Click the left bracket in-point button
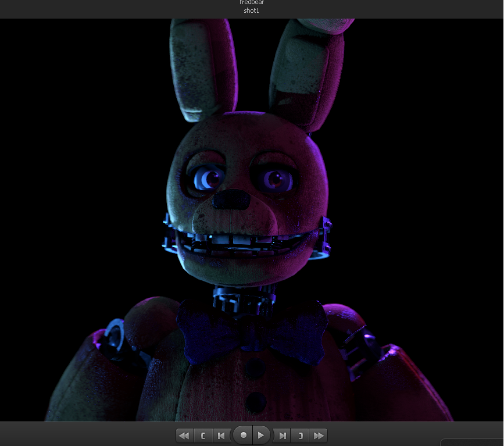The height and width of the screenshot is (446, 504). (x=203, y=436)
